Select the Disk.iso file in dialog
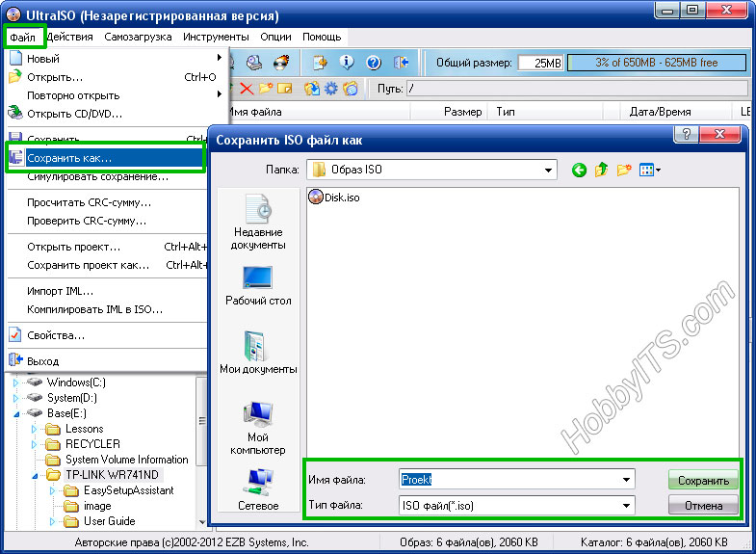This screenshot has height=554, width=756. pyautogui.click(x=334, y=198)
